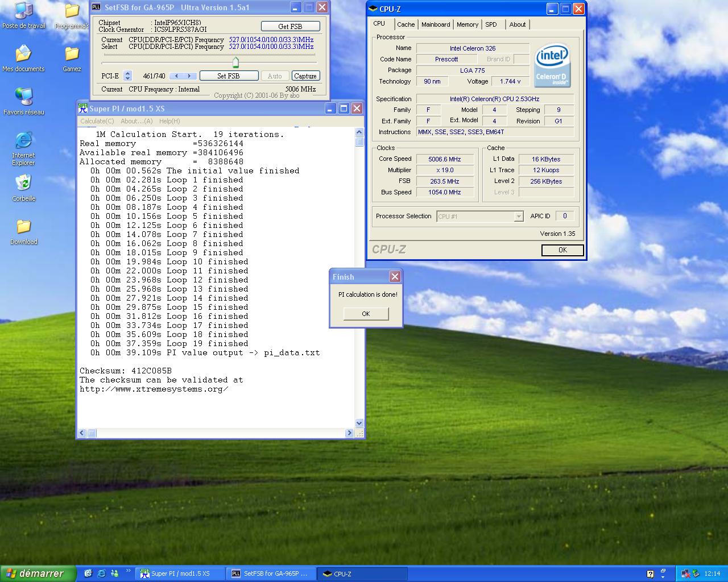Switch to Super PI / mod1.5 XS taskbar button
The image size is (728, 582).
[181, 573]
